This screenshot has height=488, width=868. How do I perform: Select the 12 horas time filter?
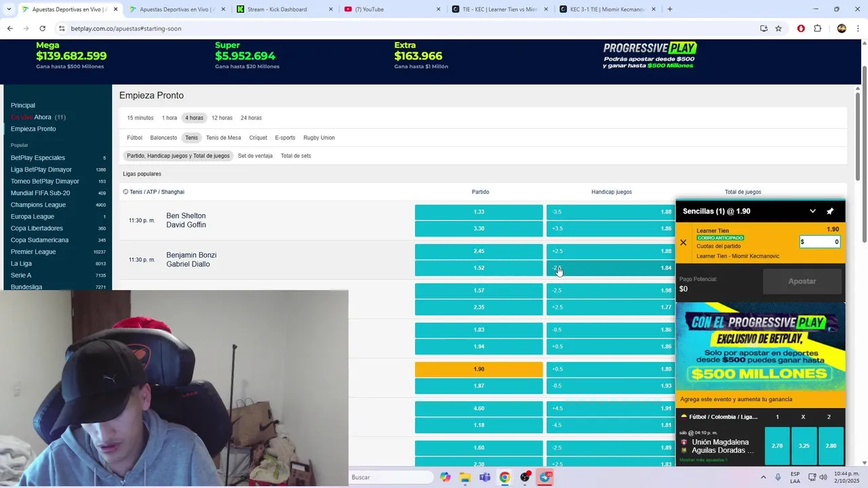click(x=222, y=118)
